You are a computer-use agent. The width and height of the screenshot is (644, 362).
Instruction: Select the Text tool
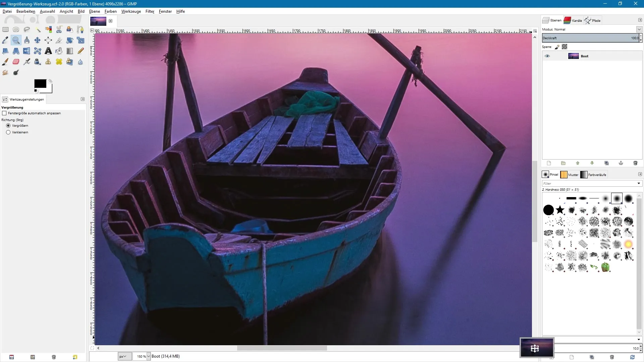point(48,51)
